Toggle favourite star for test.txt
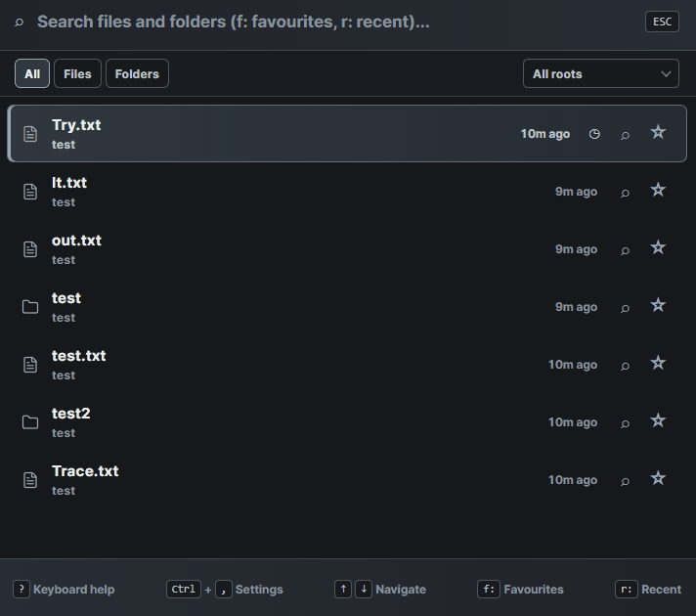The image size is (696, 616). (x=658, y=364)
